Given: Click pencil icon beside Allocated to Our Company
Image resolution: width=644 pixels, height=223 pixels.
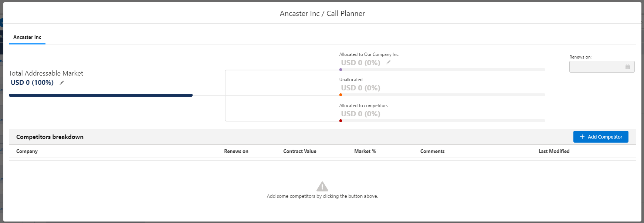Looking at the screenshot, I should coord(389,62).
